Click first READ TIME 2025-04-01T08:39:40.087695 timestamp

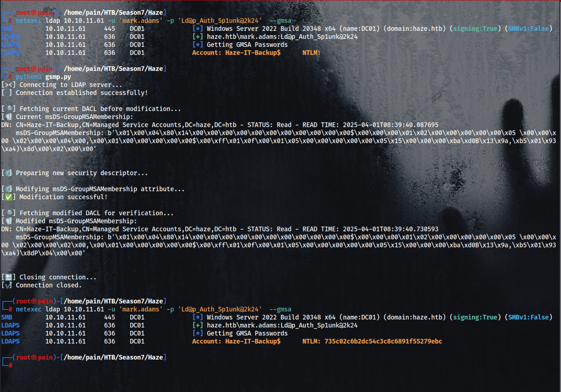(x=390, y=125)
